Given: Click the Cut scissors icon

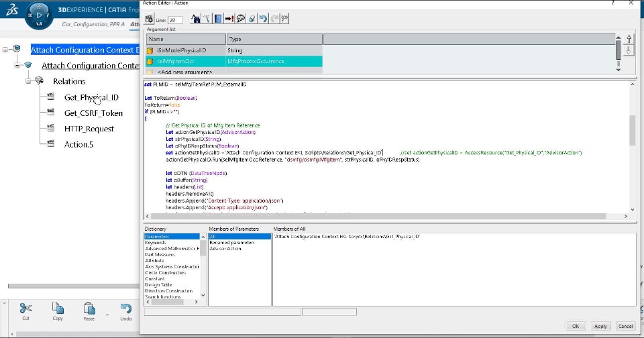Looking at the screenshot, I should pyautogui.click(x=25, y=308).
